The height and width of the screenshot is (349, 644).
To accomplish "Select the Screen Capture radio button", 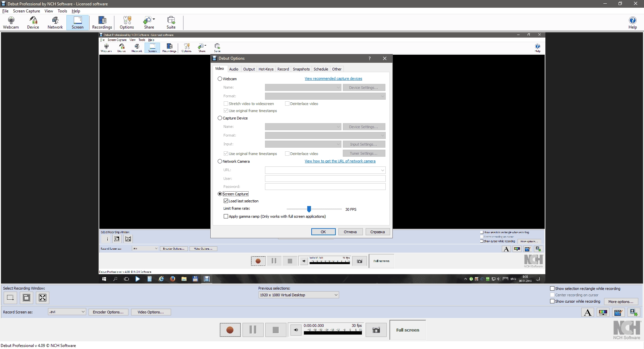I will [220, 194].
